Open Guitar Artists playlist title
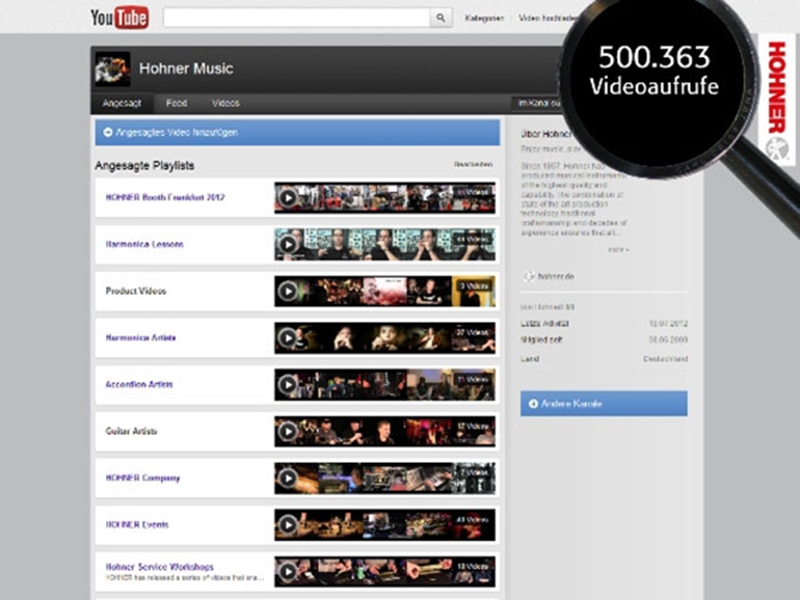This screenshot has height=600, width=800. (131, 432)
